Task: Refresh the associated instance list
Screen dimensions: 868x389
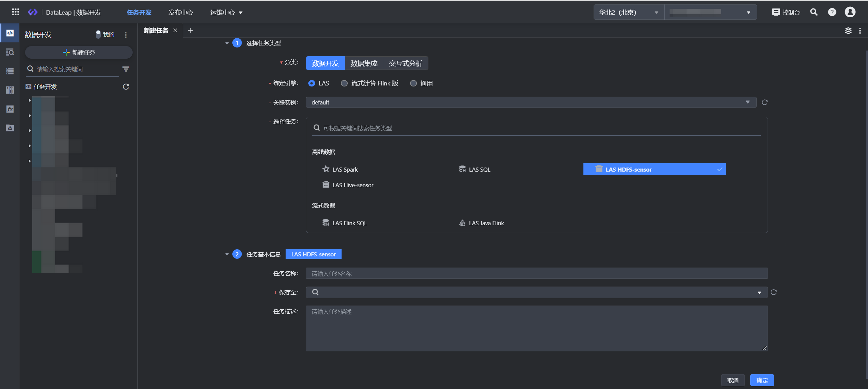Action: tap(765, 102)
